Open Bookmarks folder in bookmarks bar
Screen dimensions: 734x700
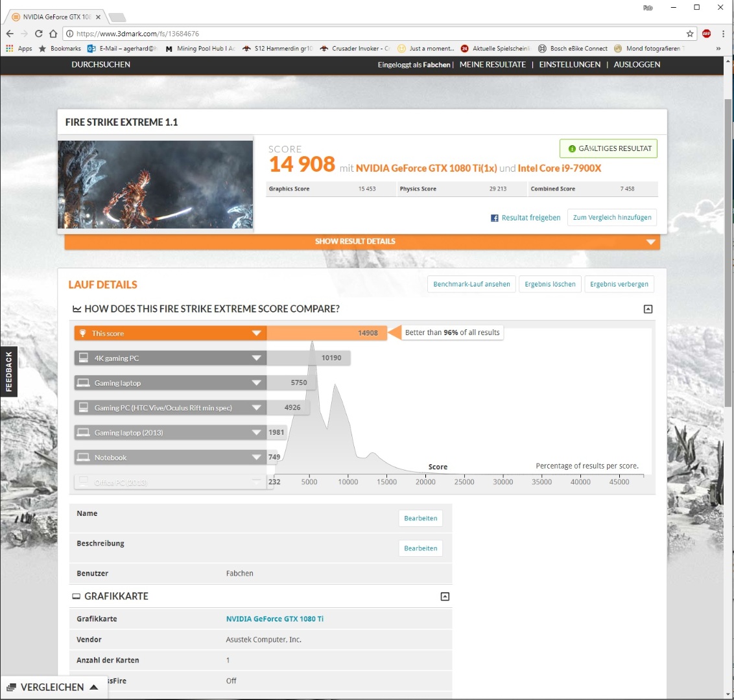point(60,49)
